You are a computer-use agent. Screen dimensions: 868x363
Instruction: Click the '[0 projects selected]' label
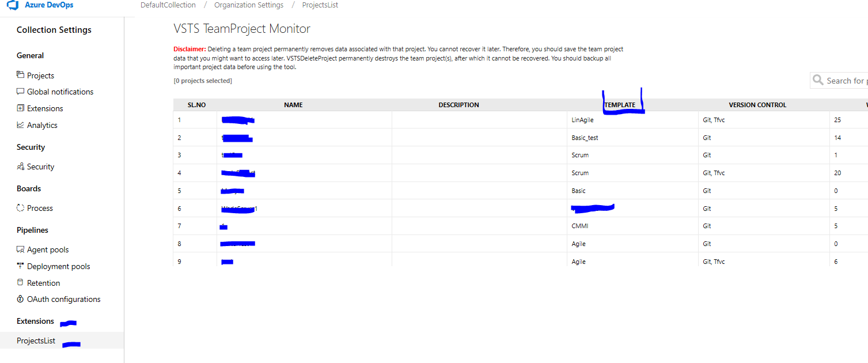(x=203, y=81)
